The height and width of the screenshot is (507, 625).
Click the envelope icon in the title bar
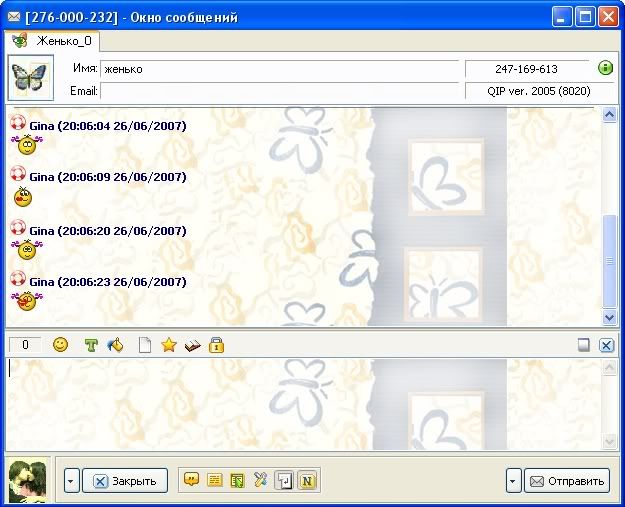click(x=14, y=17)
